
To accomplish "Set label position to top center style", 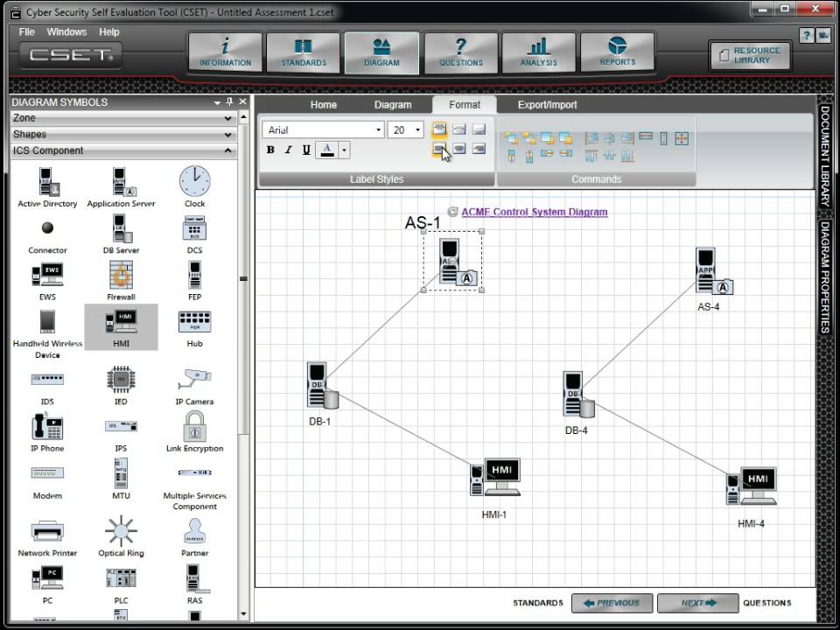I will click(459, 129).
